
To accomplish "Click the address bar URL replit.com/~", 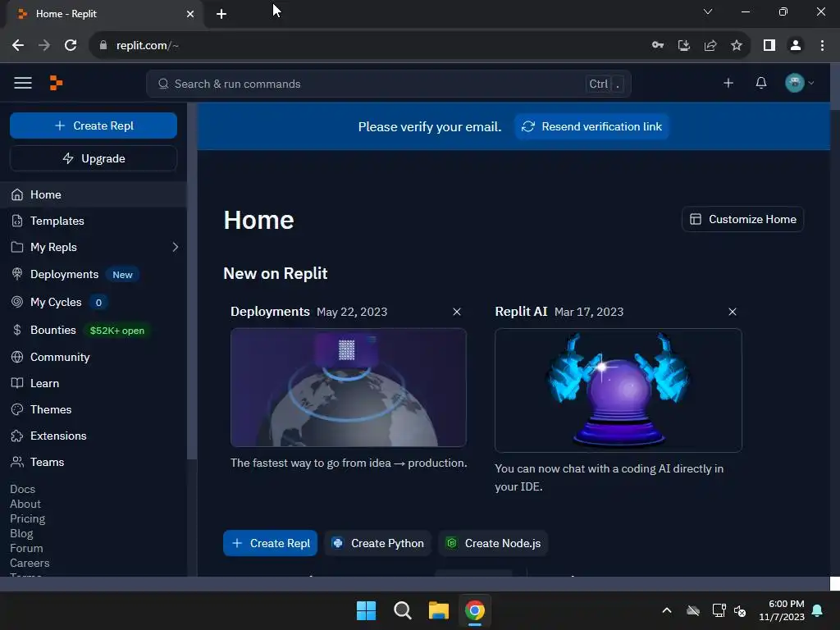I will [148, 46].
